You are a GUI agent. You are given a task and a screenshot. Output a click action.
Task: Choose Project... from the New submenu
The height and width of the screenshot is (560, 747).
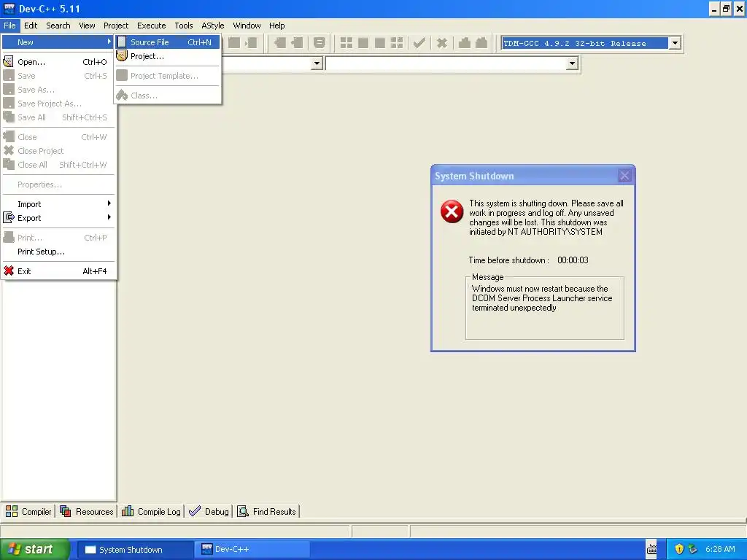pos(168,55)
